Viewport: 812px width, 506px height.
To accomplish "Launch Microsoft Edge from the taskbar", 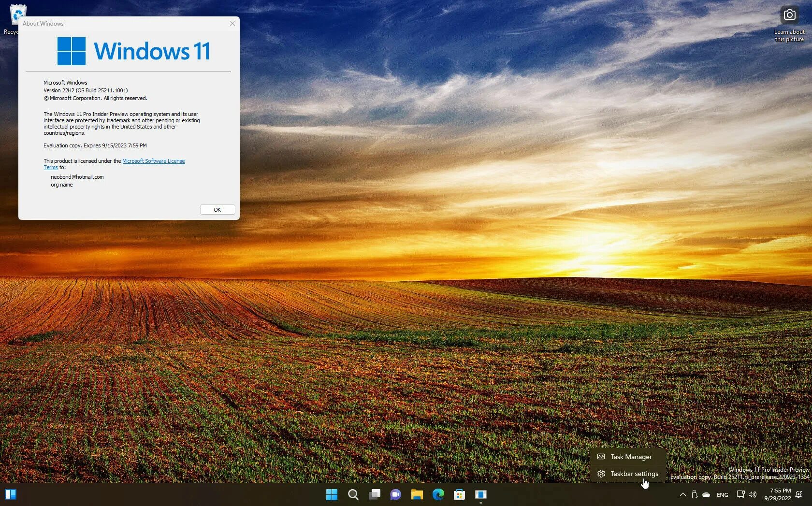I will pos(438,494).
